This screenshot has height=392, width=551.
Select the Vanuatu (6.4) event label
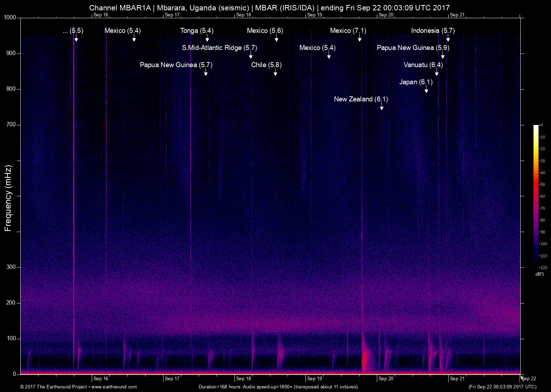[423, 65]
